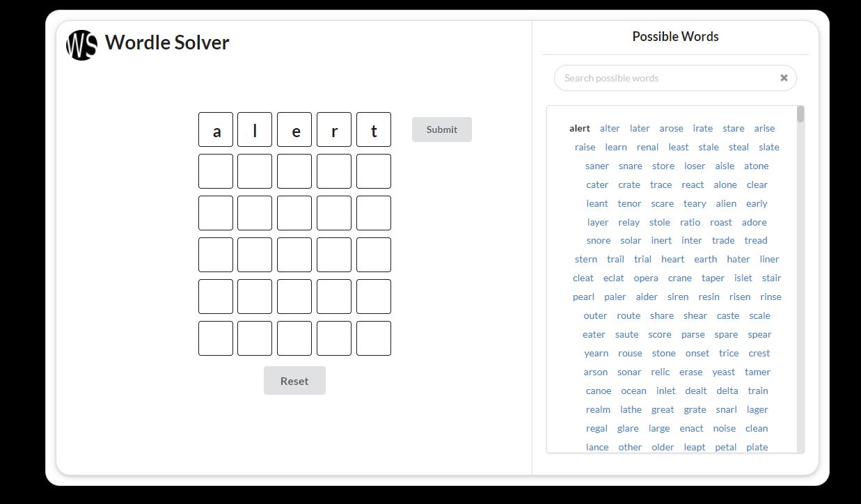The height and width of the screenshot is (504, 861).
Task: Select the word 'arose'
Action: pyautogui.click(x=671, y=128)
